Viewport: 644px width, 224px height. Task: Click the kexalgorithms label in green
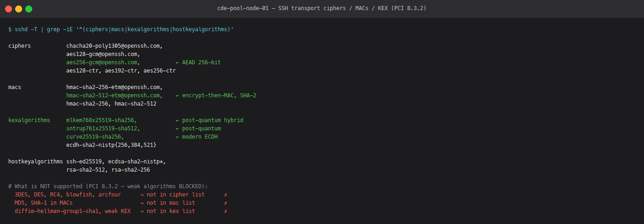click(29, 120)
